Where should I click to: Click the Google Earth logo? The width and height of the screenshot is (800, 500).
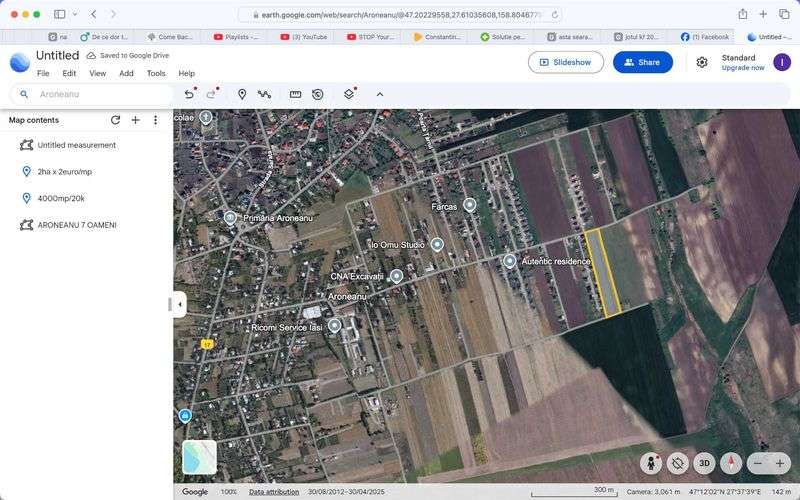coord(19,62)
